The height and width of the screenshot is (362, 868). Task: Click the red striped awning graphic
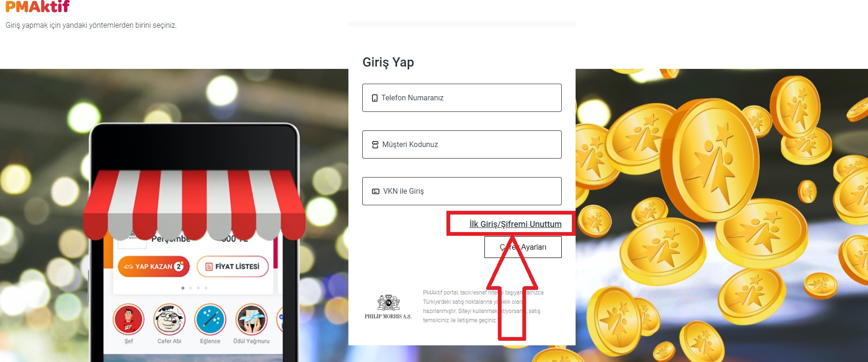[x=194, y=203]
